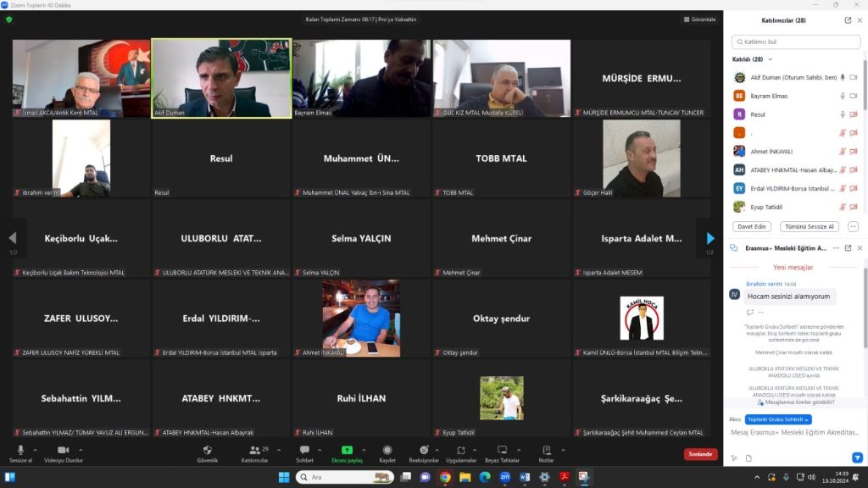Click the green encryption shield icon
Screen dimensions: 868x488
click(x=8, y=19)
